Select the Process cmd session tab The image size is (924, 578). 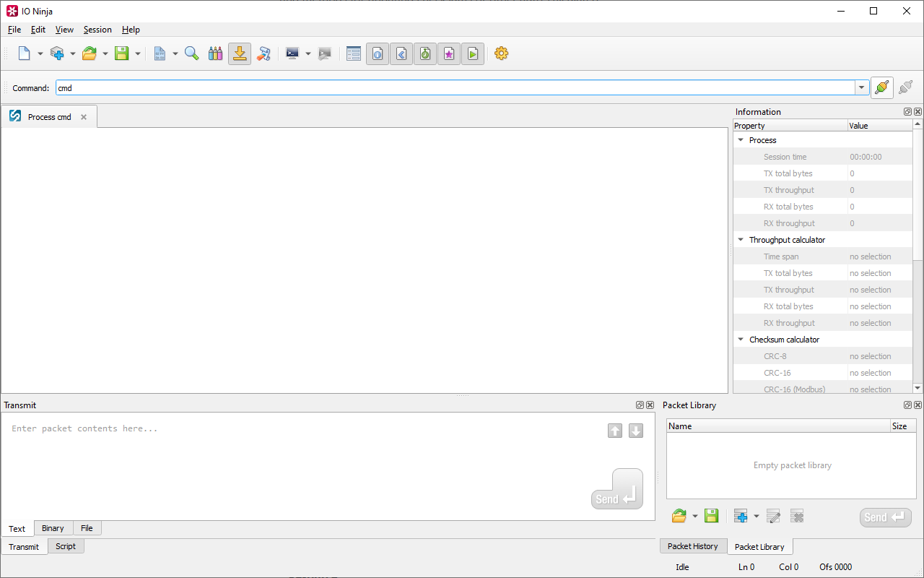(x=49, y=117)
